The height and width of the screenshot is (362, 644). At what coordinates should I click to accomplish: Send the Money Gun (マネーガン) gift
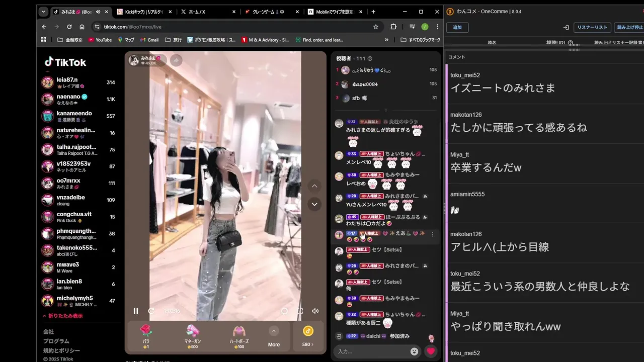pos(193,336)
